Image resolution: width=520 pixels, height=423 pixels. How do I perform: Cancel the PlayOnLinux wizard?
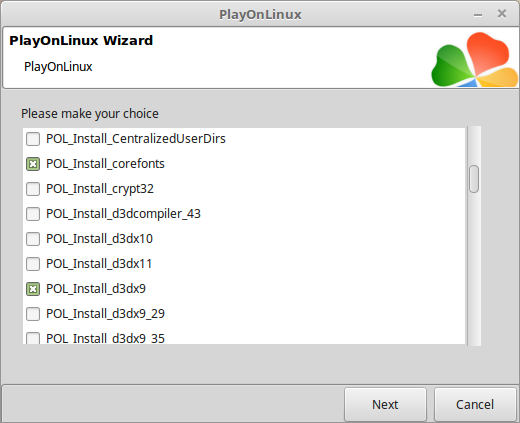[x=475, y=404]
